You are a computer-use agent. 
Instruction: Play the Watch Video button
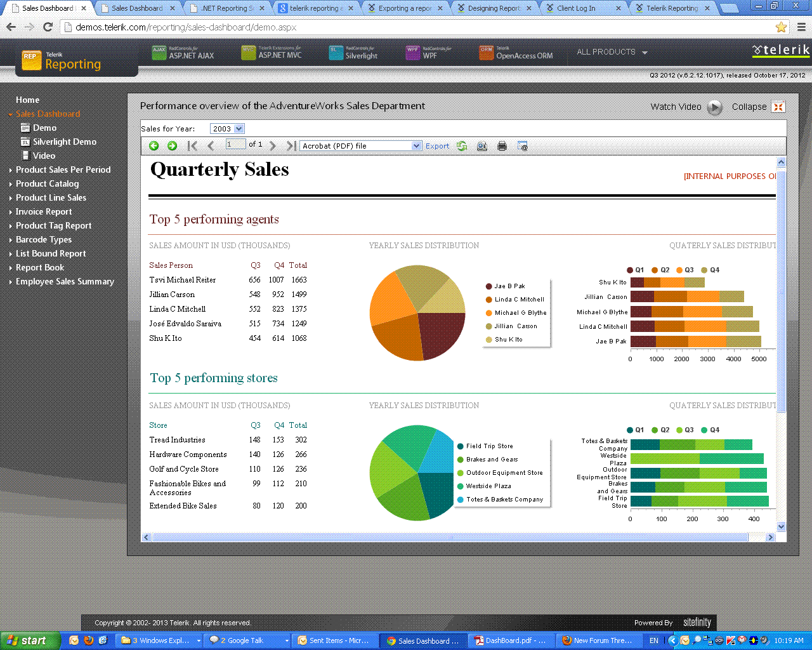tap(715, 107)
